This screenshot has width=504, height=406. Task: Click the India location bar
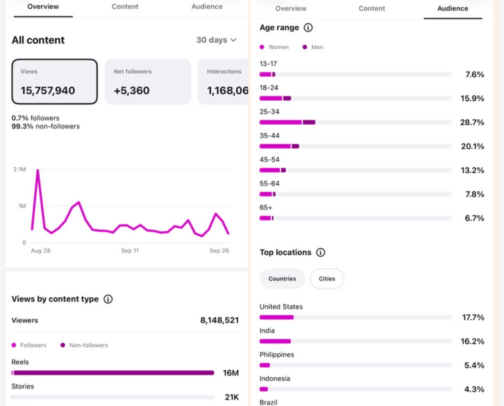355,341
